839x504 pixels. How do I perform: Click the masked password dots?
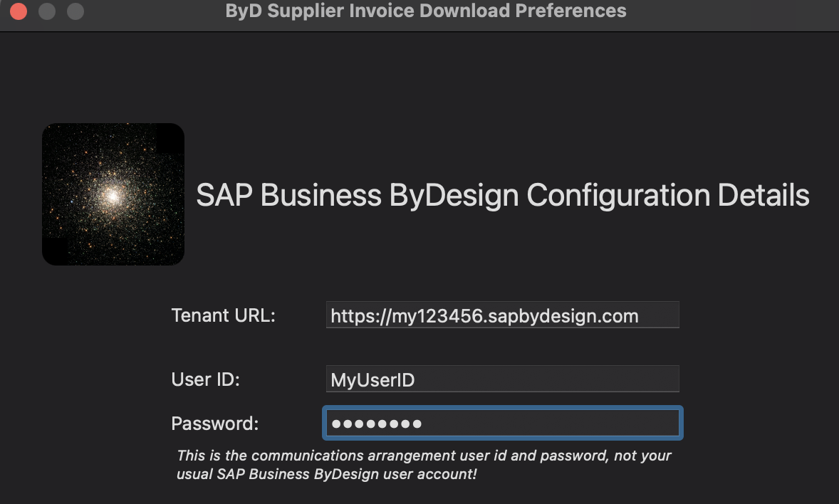pos(375,423)
